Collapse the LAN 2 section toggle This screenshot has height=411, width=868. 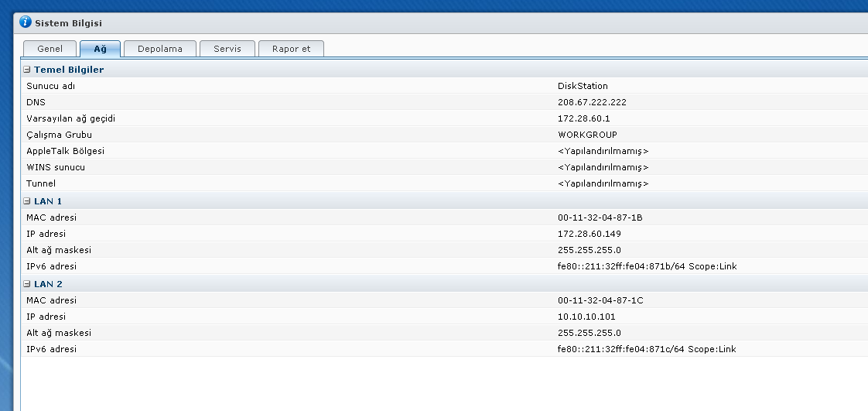27,284
